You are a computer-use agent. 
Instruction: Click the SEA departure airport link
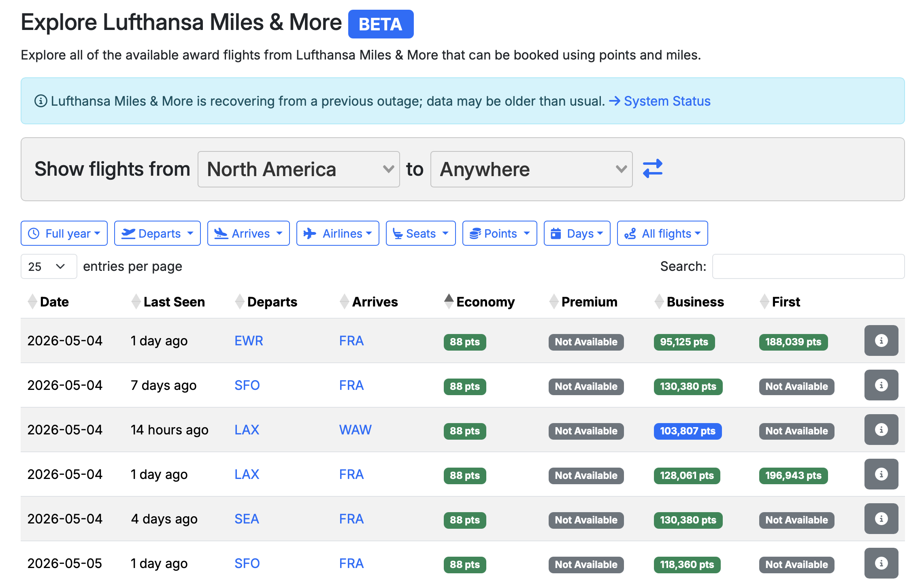point(247,519)
